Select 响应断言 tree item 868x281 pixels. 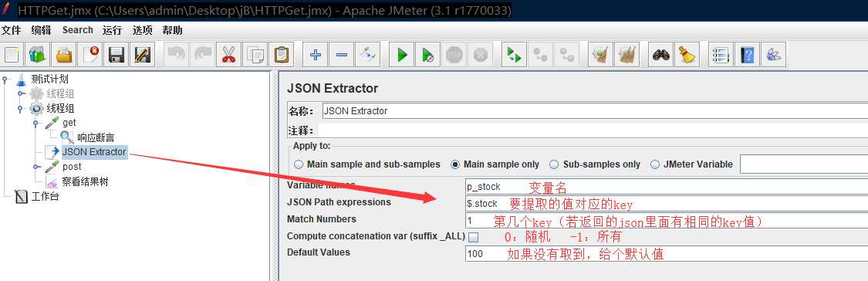(x=96, y=137)
